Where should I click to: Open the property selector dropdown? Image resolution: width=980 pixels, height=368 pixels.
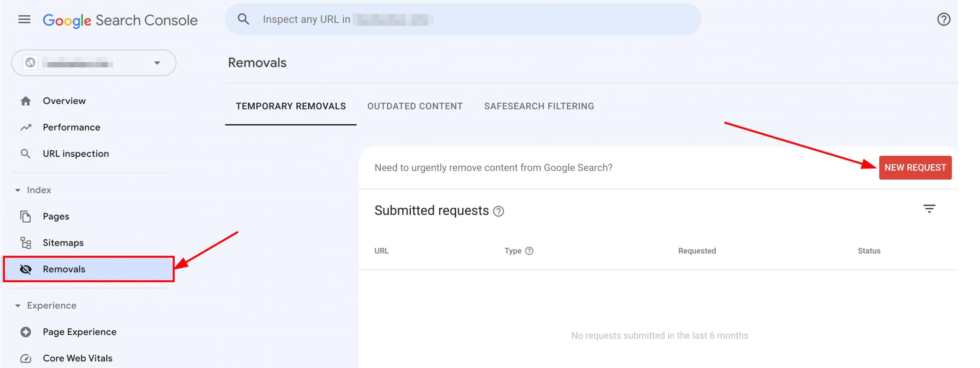click(157, 62)
